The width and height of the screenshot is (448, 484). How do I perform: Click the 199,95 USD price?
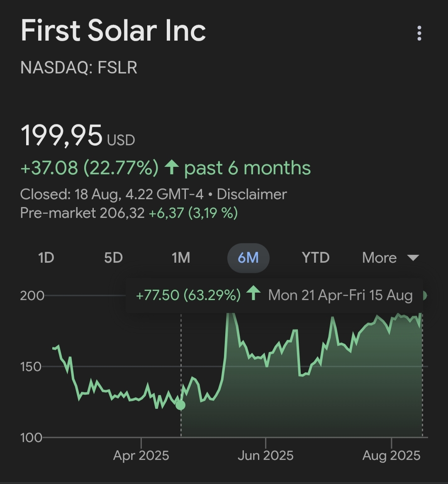[x=78, y=136]
